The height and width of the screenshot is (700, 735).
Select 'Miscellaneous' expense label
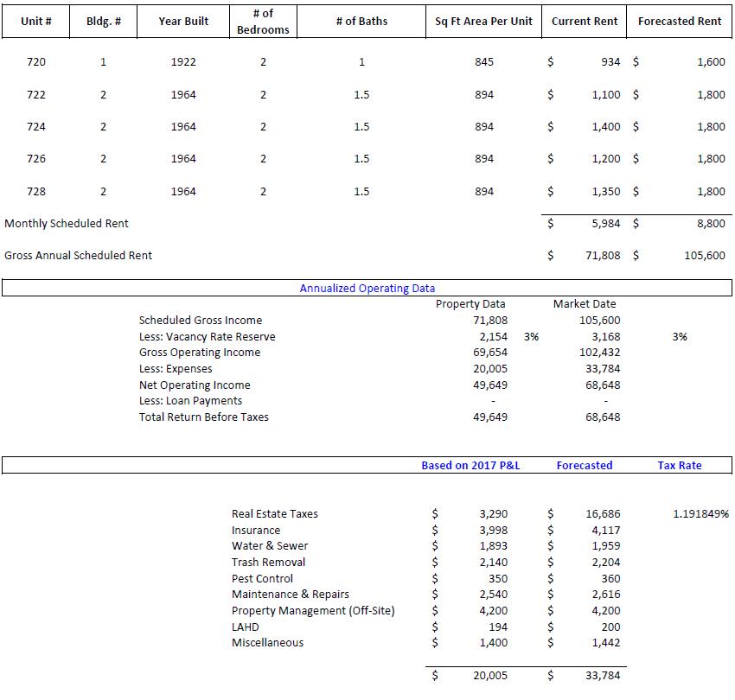[x=267, y=642]
